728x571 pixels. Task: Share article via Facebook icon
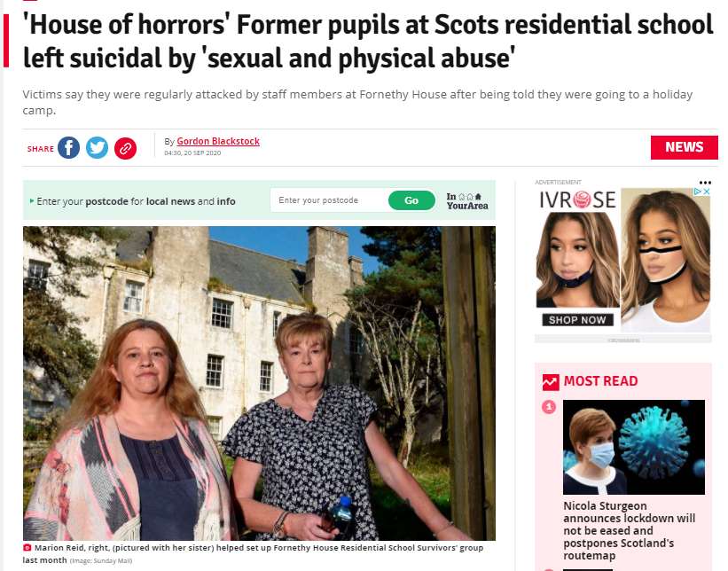pyautogui.click(x=68, y=148)
